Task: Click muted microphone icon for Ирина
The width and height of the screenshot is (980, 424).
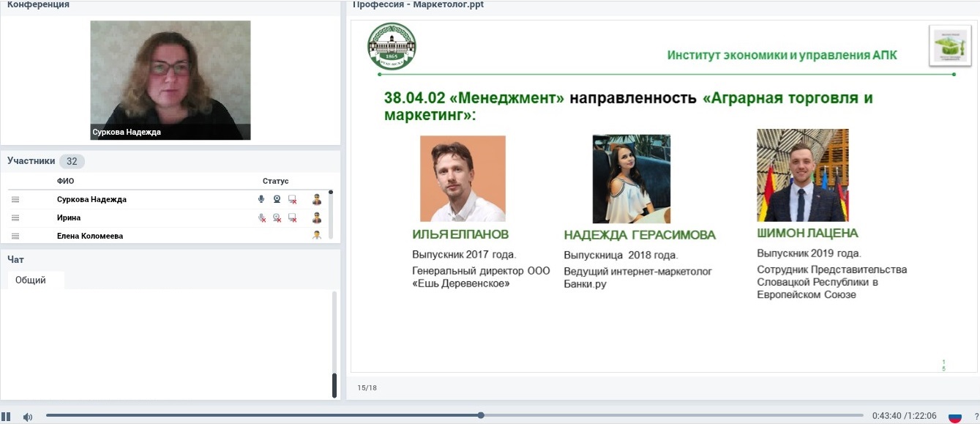Action: coord(261,217)
